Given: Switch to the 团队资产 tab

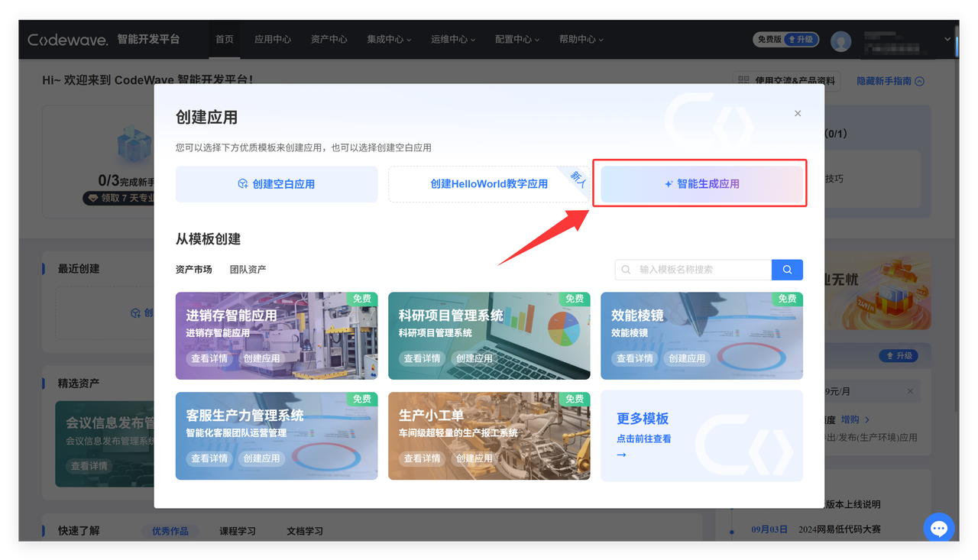Looking at the screenshot, I should [248, 270].
